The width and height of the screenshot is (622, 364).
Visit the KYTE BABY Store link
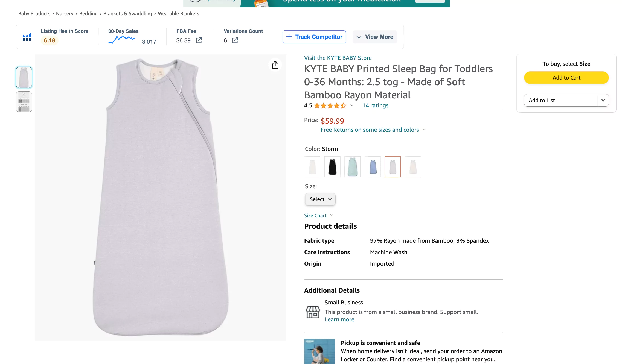[338, 58]
